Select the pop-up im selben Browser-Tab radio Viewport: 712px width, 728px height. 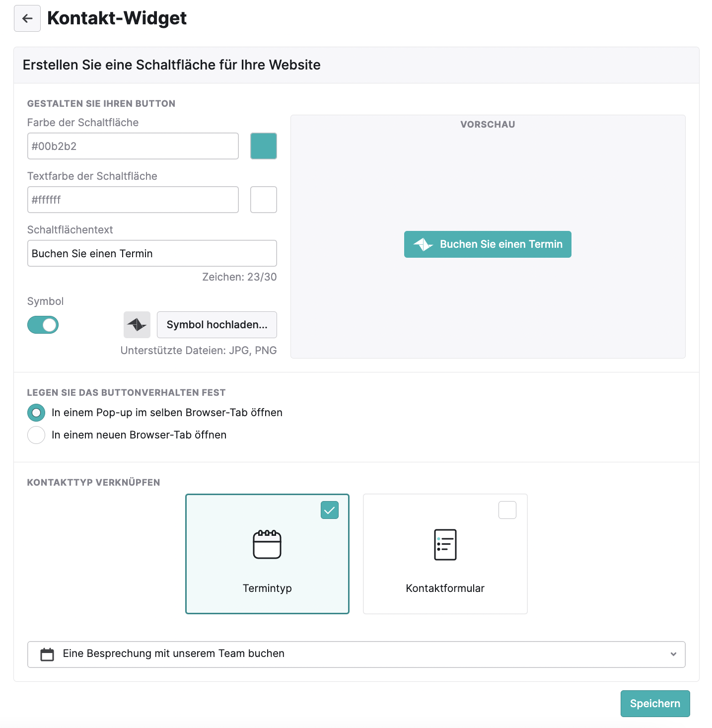coord(36,413)
